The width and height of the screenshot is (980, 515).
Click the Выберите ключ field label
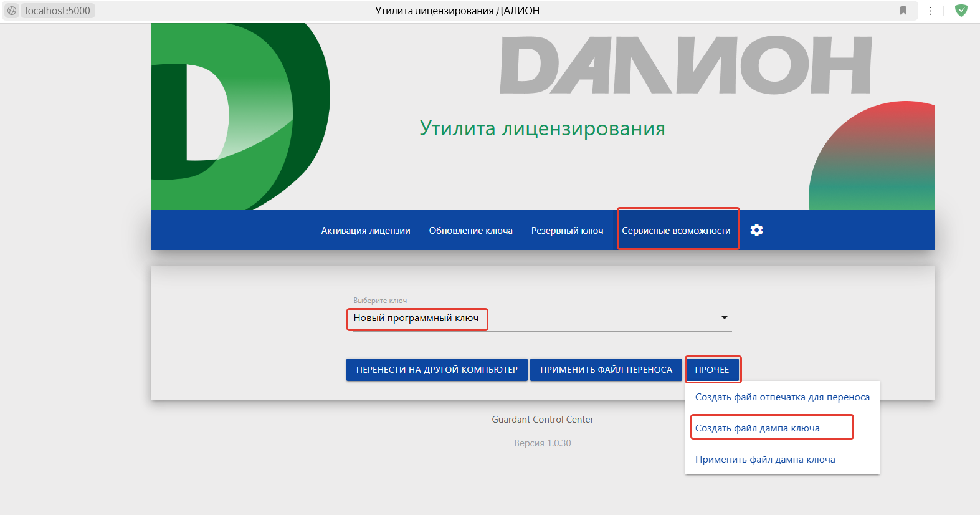[380, 301]
